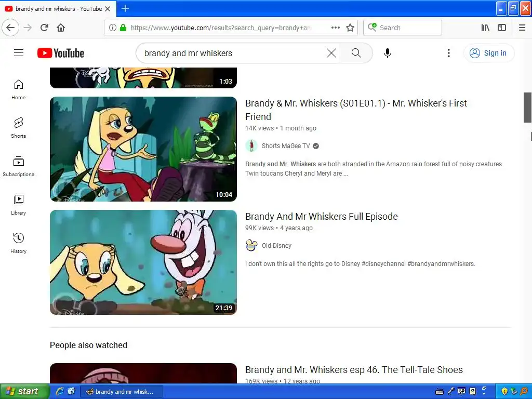This screenshot has height=399, width=532.
Task: Play the Mr. Whisker's First Friend thumbnail
Action: click(143, 149)
